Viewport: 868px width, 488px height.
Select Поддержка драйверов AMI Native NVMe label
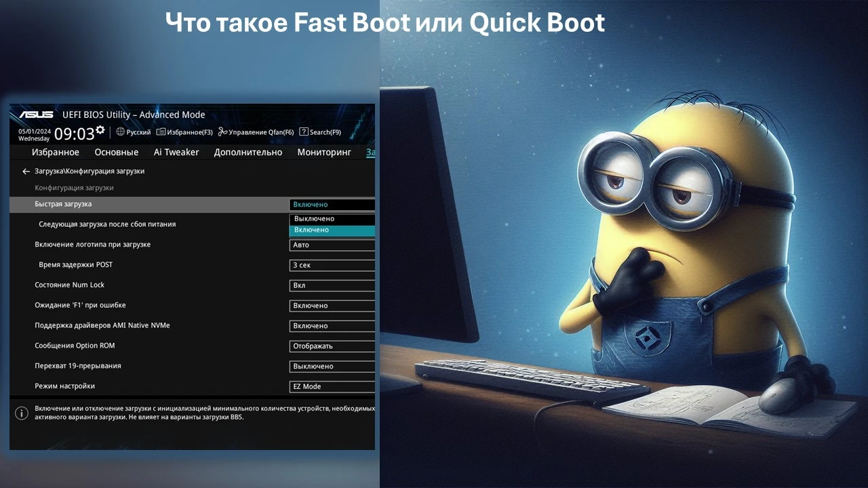tap(102, 325)
